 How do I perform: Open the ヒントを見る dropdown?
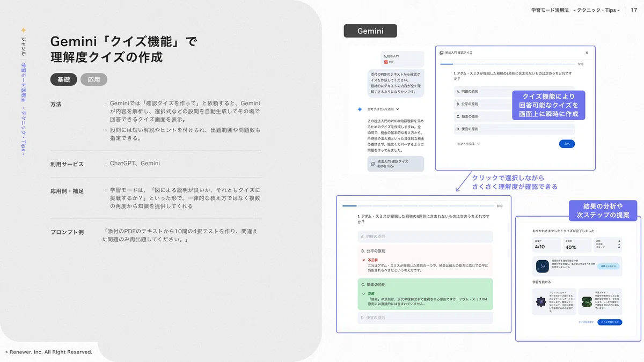click(468, 144)
